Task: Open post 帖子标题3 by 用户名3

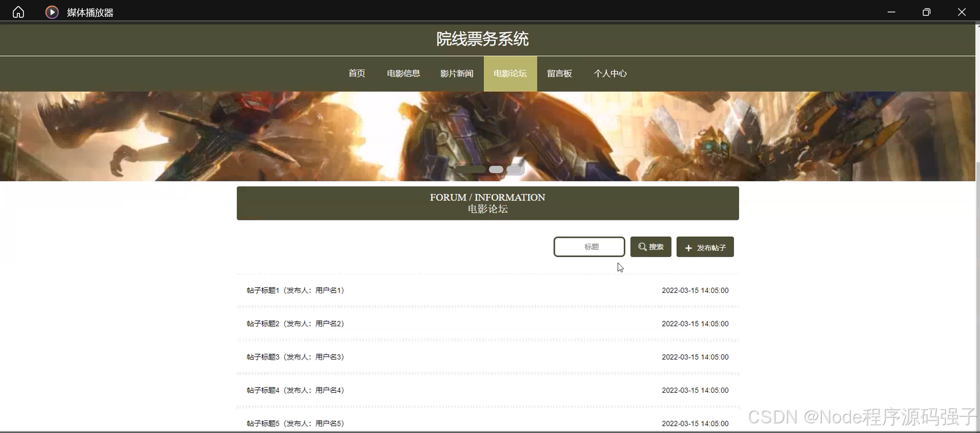Action: 296,357
